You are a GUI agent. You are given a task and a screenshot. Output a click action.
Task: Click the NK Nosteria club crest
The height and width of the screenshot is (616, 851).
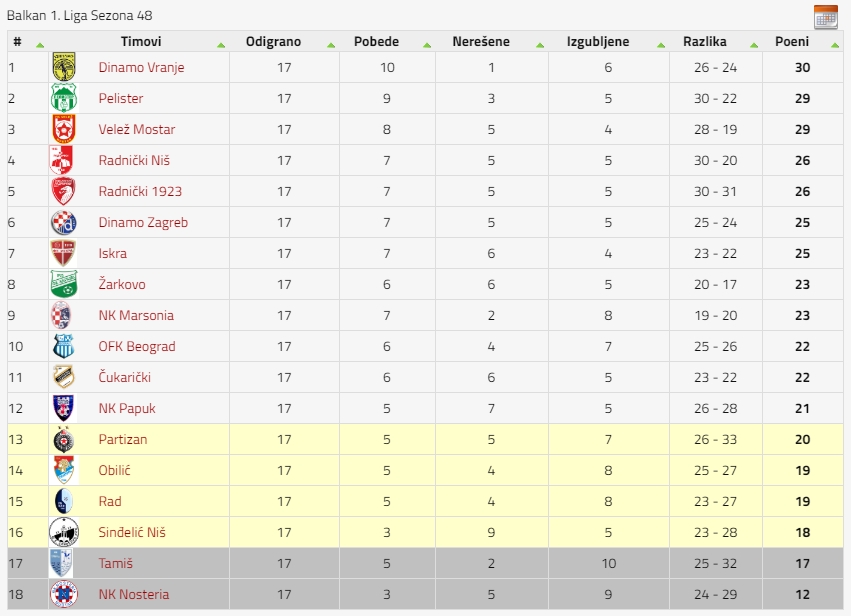pos(63,594)
